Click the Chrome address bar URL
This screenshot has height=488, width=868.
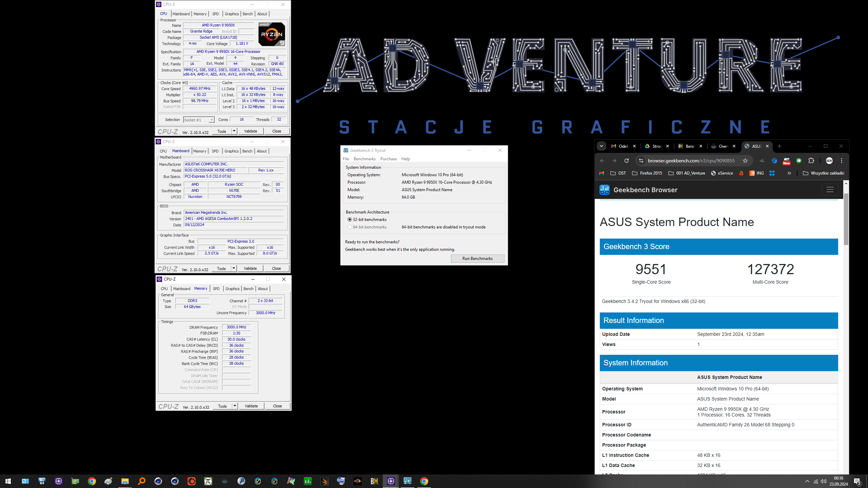[691, 161]
